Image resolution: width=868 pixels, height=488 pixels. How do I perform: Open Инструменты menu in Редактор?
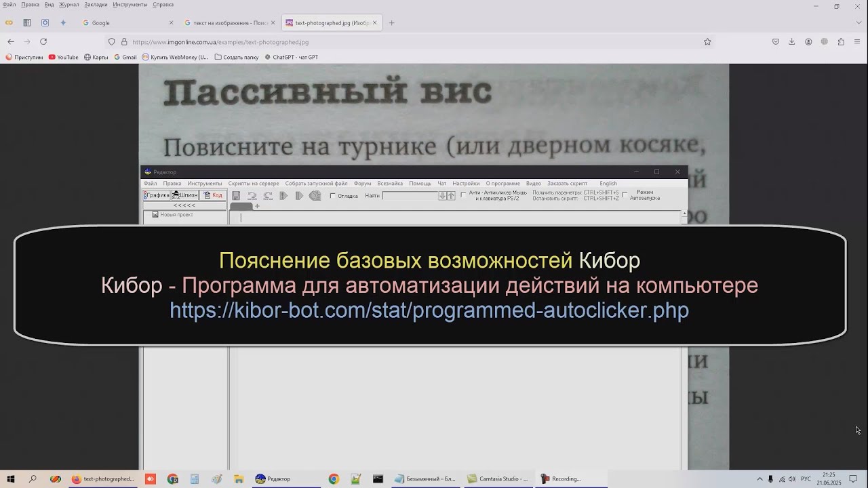pyautogui.click(x=205, y=183)
